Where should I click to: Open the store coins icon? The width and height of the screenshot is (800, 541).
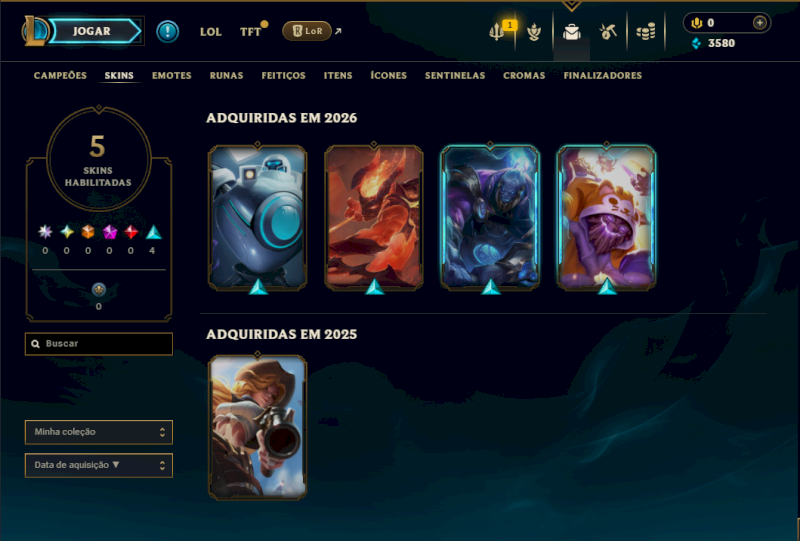tap(645, 32)
